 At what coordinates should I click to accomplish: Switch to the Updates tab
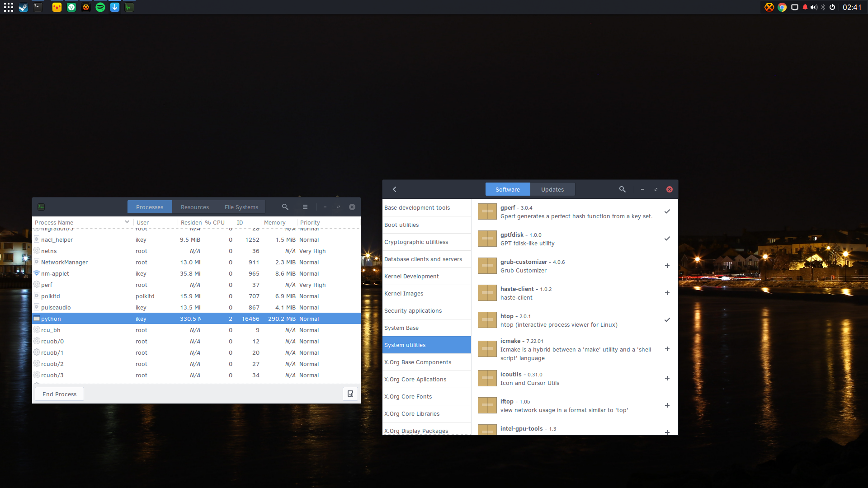(x=552, y=189)
